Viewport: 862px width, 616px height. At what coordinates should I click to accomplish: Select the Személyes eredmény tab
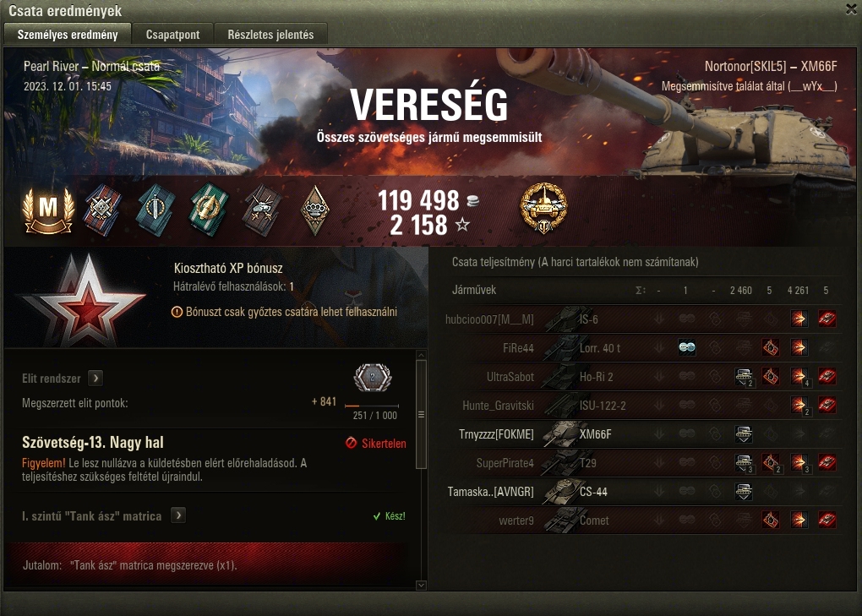coord(68,34)
